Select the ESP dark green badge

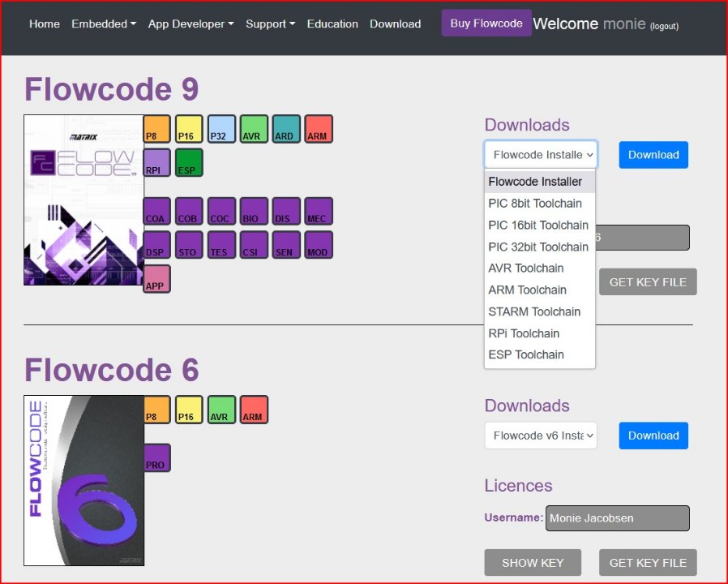tap(190, 162)
